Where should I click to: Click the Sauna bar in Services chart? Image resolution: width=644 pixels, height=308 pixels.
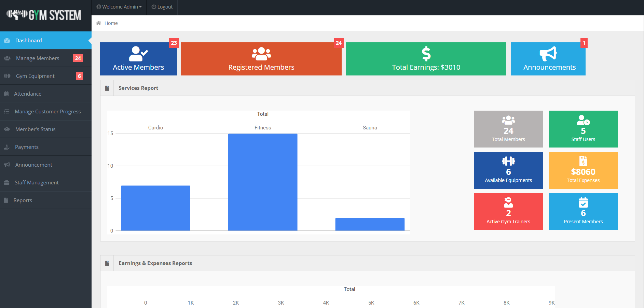click(x=370, y=224)
